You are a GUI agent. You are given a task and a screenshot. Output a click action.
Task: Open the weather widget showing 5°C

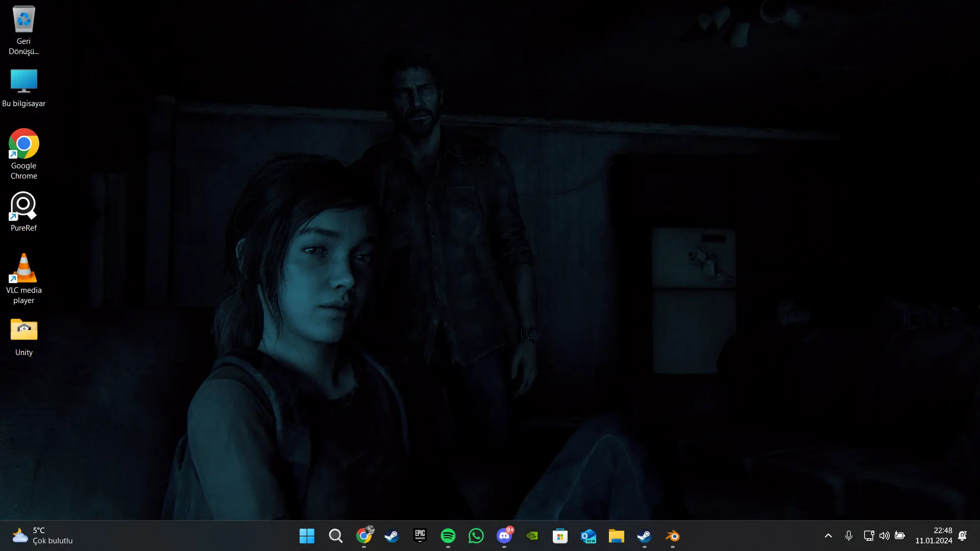tap(43, 536)
